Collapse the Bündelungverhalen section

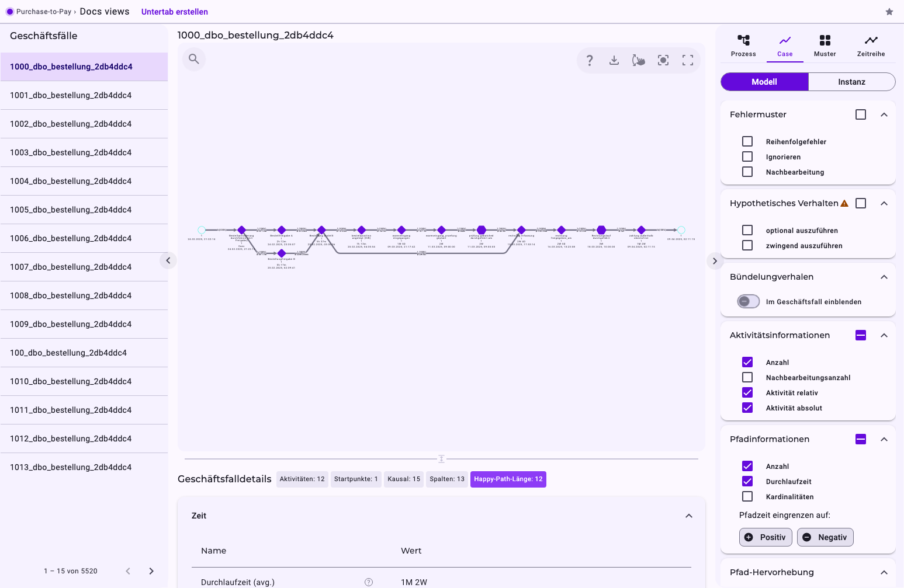[x=884, y=277]
